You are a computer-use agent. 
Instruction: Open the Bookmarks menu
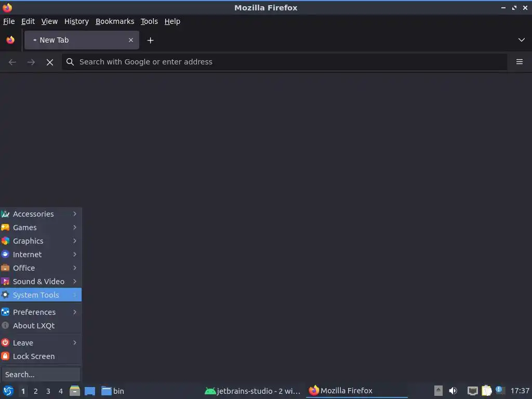tap(115, 21)
